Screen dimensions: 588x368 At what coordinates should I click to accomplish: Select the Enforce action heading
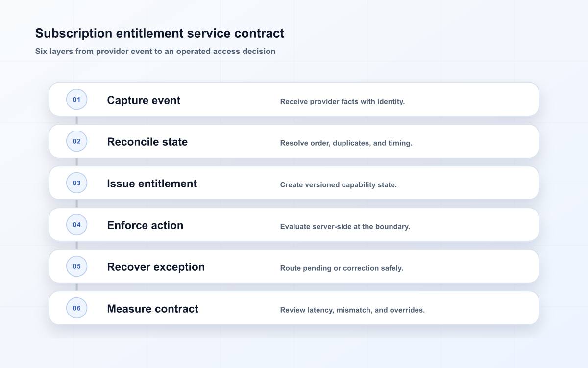point(145,225)
